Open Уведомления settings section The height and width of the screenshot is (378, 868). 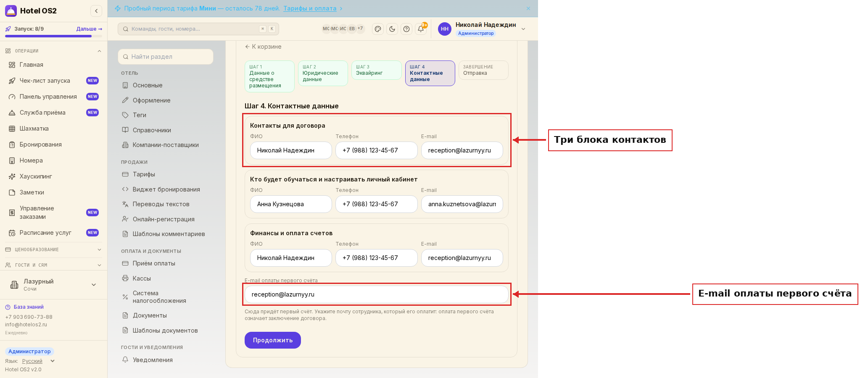pos(166,360)
